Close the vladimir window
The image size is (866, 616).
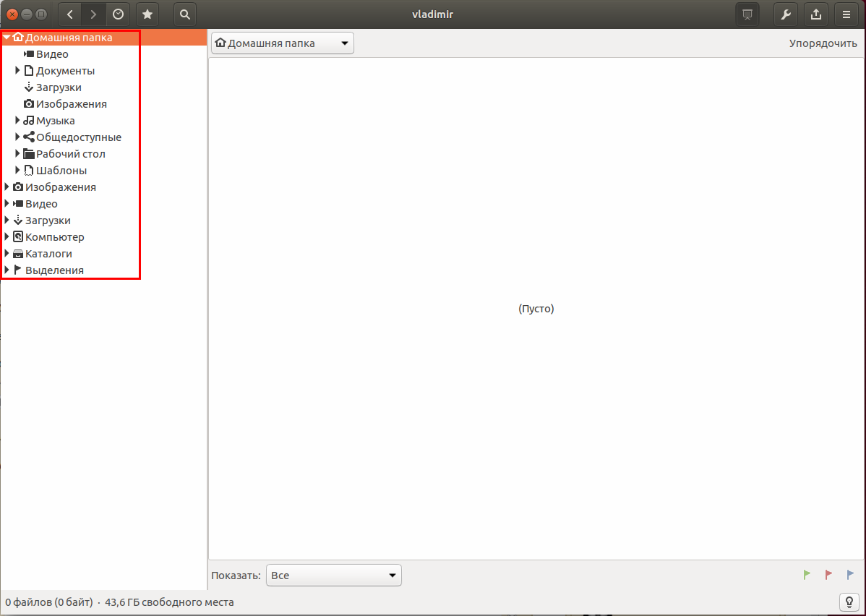[12, 14]
